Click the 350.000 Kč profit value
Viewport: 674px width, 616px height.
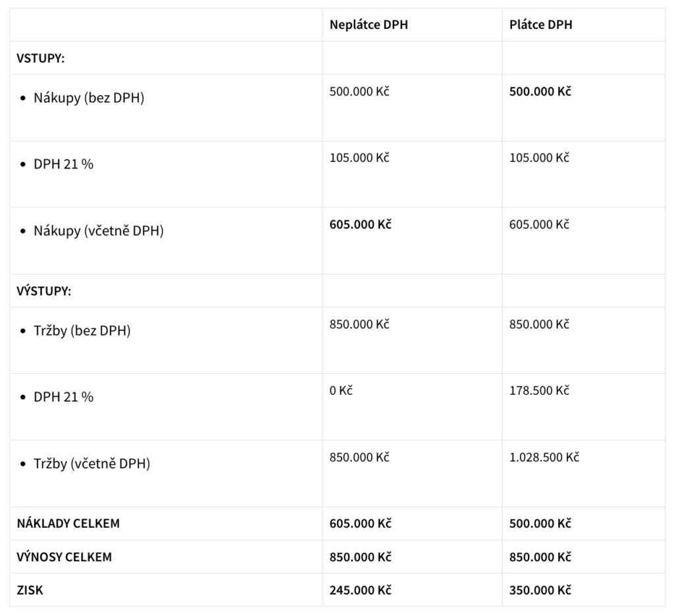click(540, 590)
